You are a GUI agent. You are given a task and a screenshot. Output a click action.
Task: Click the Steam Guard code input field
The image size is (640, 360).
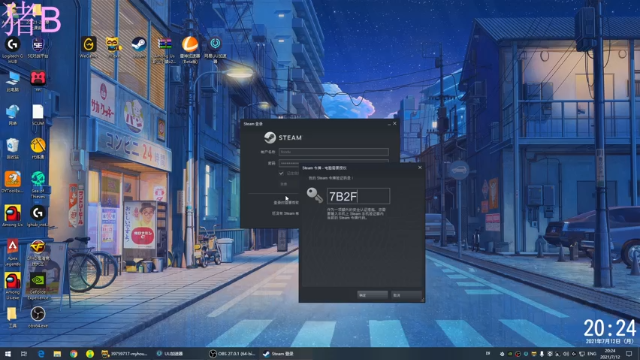pyautogui.click(x=358, y=196)
